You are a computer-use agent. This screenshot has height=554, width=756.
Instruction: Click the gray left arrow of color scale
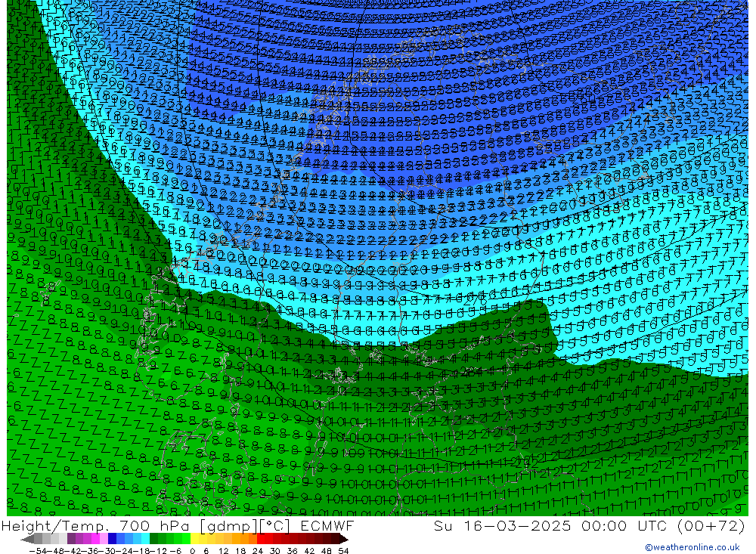click(x=27, y=539)
